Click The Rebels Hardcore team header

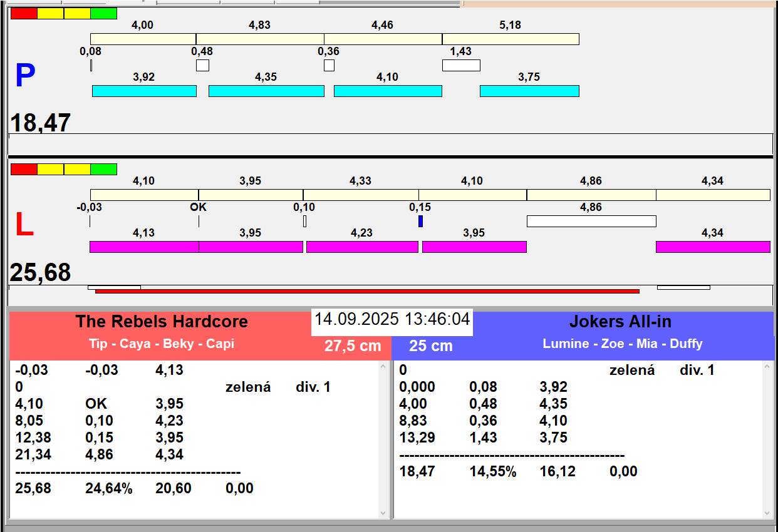point(162,322)
